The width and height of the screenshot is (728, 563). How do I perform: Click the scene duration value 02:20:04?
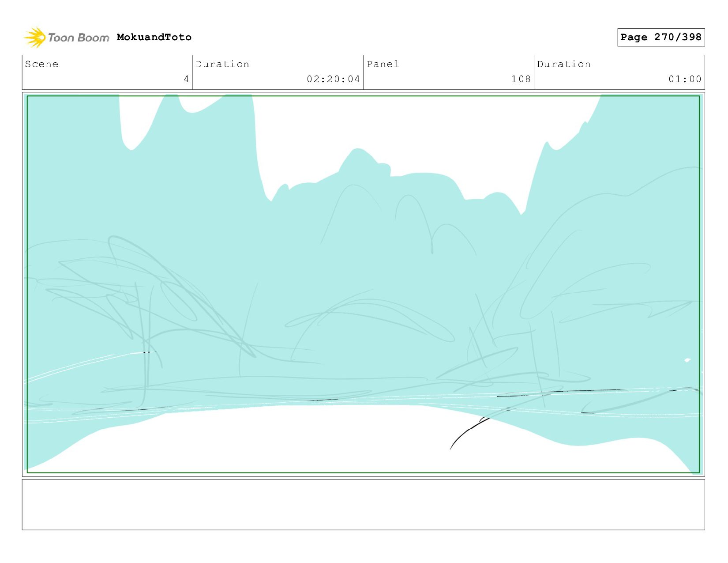click(x=334, y=79)
